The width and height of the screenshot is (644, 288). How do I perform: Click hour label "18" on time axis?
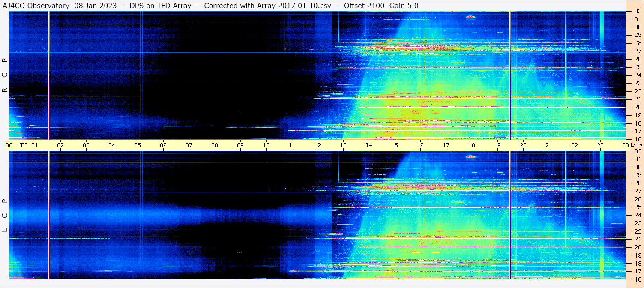click(x=472, y=145)
